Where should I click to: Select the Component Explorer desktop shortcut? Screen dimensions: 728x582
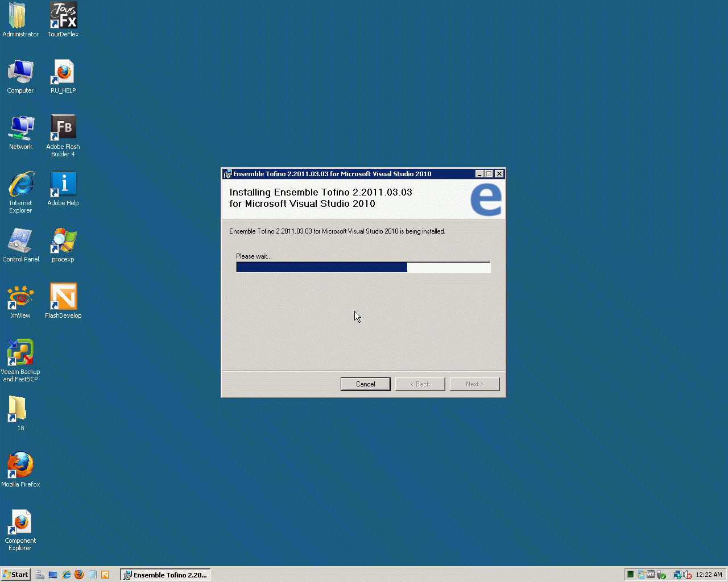(x=20, y=530)
